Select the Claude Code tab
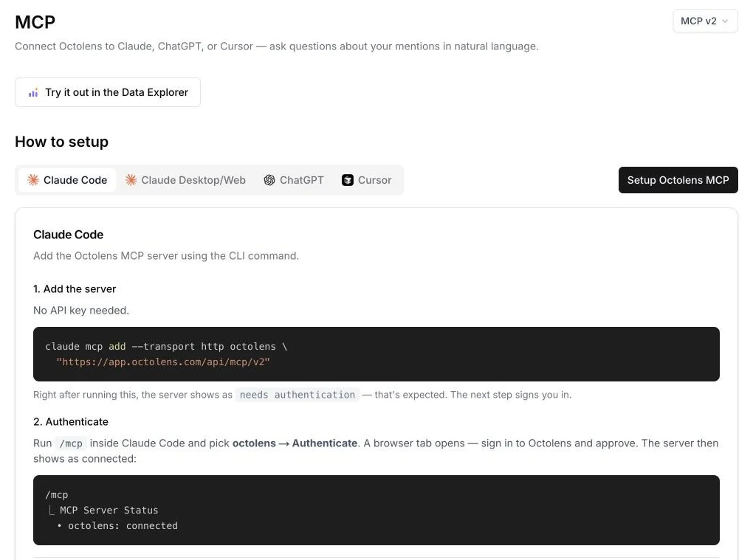This screenshot has height=560, width=753. click(x=67, y=180)
